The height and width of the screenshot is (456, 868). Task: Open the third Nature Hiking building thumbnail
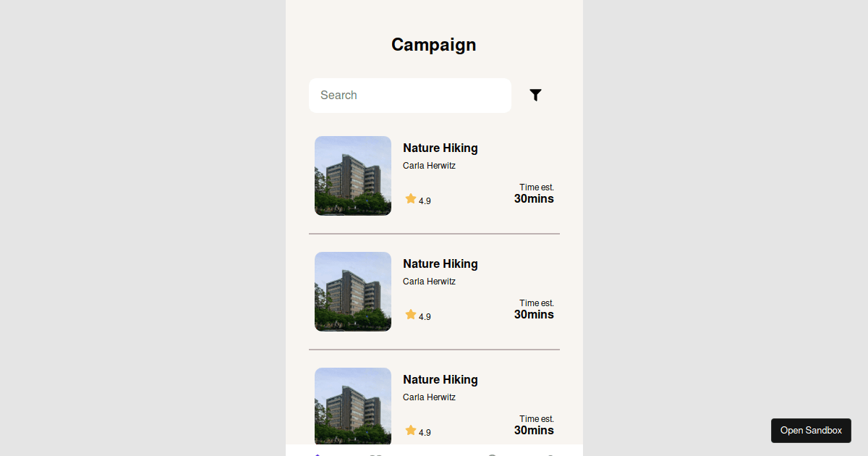coord(353,406)
